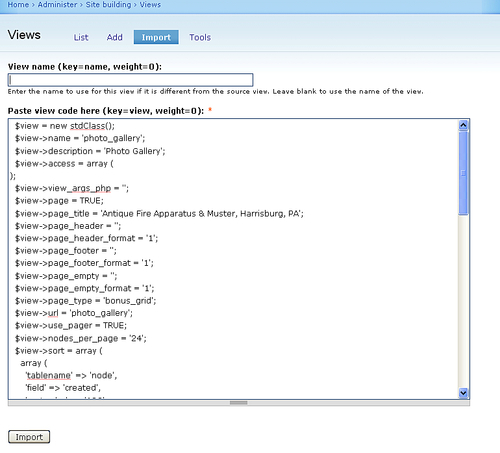500x453 pixels.
Task: Click the line "$view->page_header_format = '1';"
Action: 86,238
